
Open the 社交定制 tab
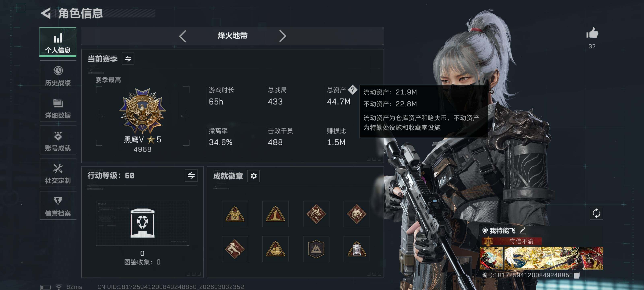coord(58,173)
